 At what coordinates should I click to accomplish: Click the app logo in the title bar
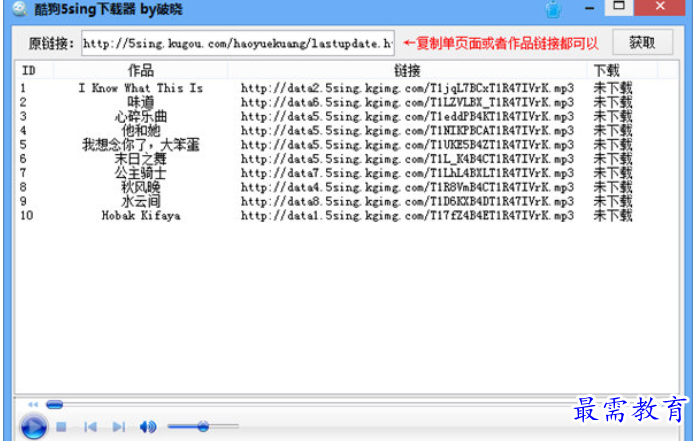tap(20, 8)
